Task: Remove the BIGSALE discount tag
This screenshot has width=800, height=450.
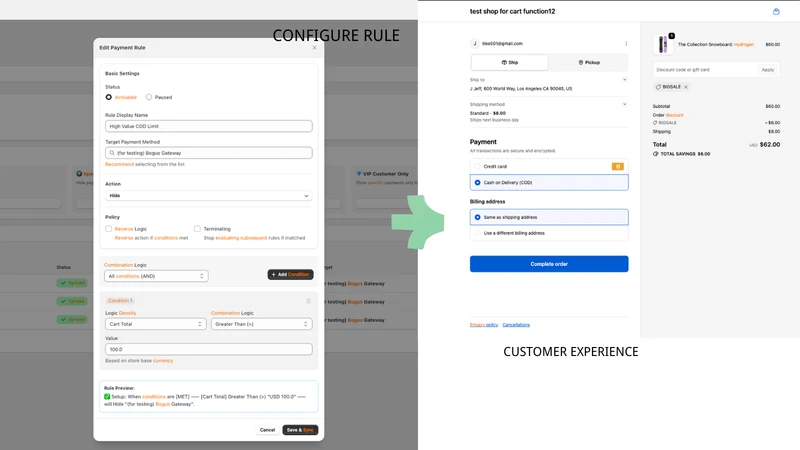Action: tap(686, 87)
